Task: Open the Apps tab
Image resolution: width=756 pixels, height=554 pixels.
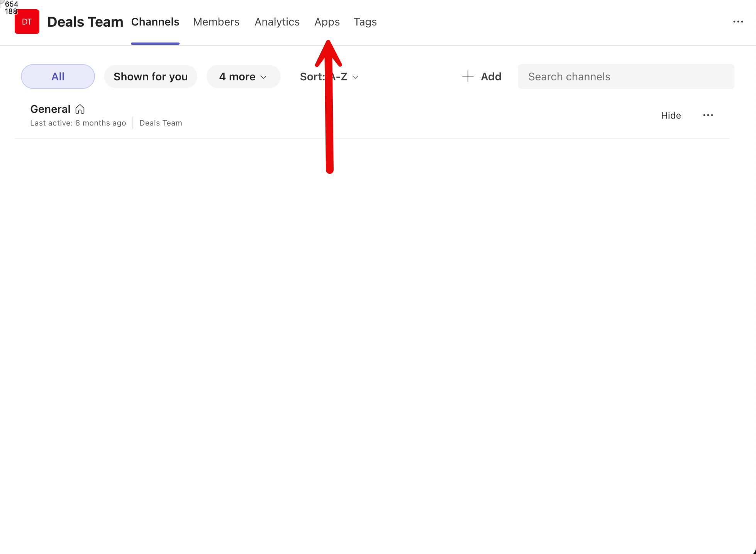Action: pos(327,22)
